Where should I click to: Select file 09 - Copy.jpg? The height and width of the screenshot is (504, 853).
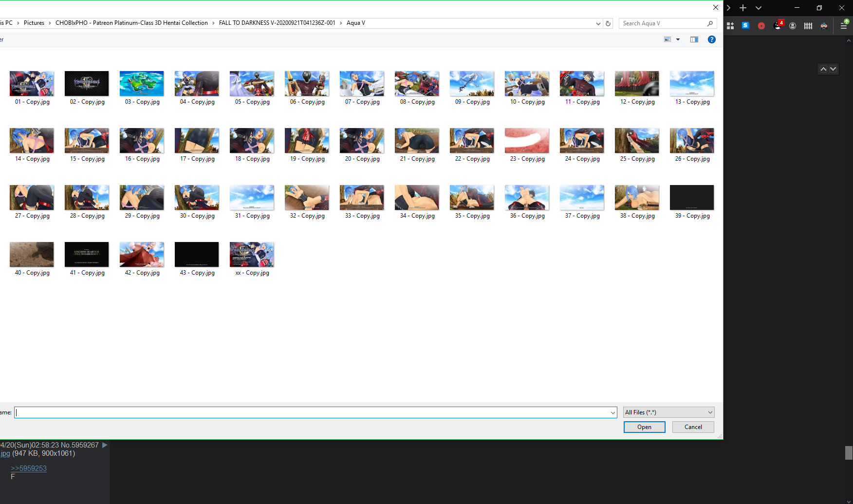[472, 88]
